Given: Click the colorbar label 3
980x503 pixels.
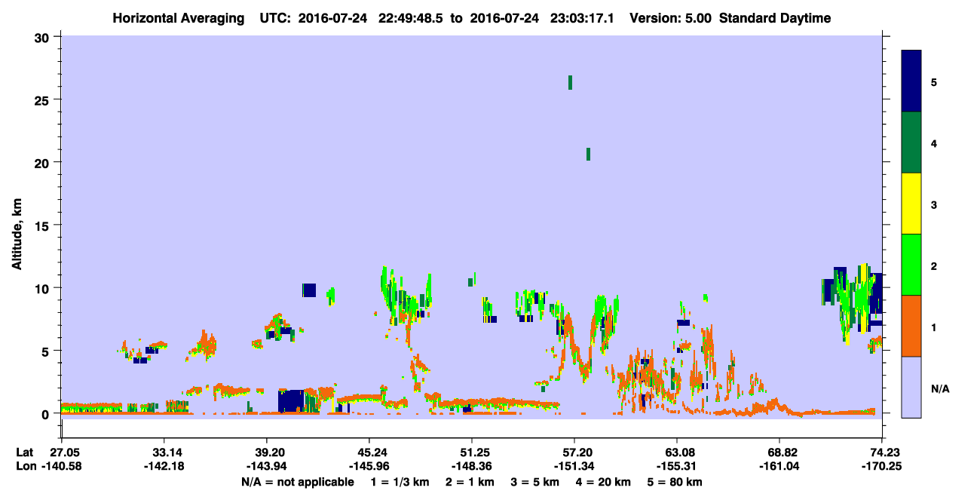Looking at the screenshot, I should tap(933, 204).
